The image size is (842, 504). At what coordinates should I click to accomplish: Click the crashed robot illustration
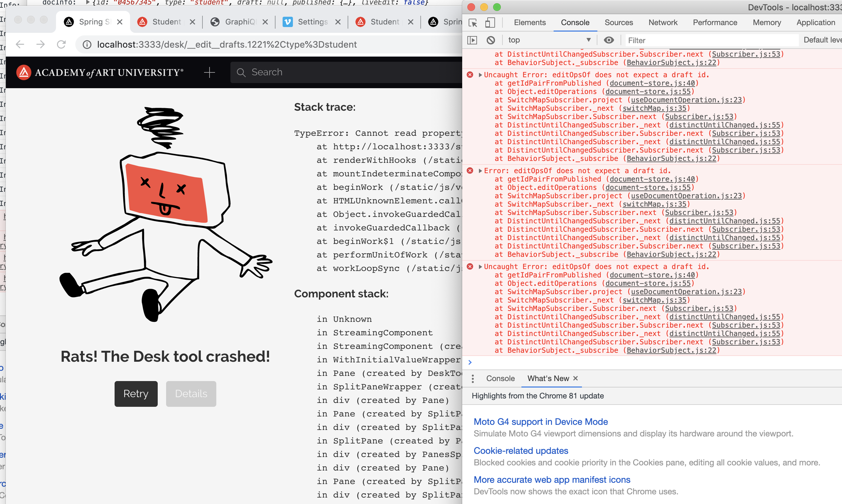[x=165, y=214]
